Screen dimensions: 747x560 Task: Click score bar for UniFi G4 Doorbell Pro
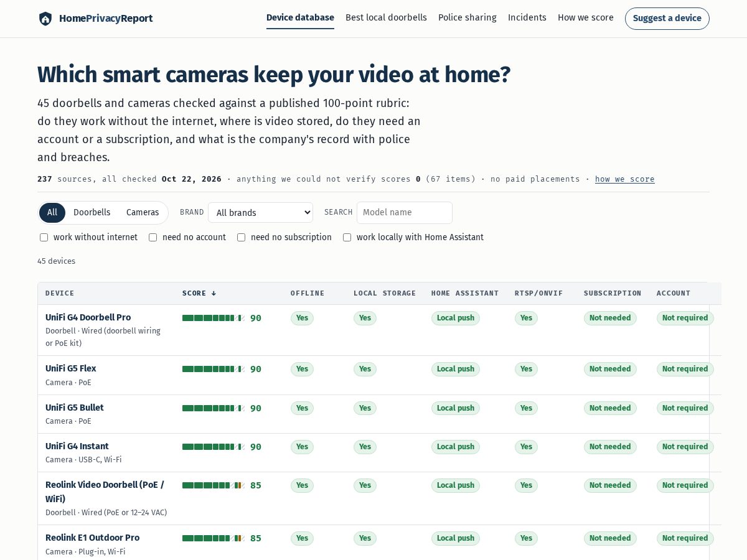pyautogui.click(x=213, y=318)
